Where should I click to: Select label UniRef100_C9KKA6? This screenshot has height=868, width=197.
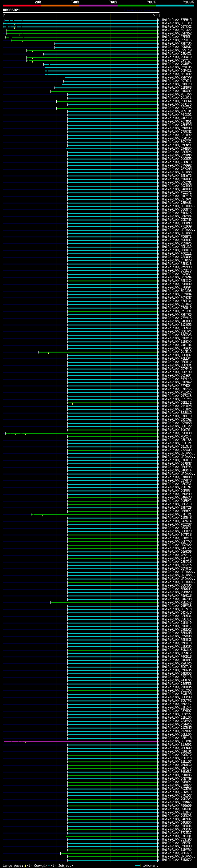[176, 775]
